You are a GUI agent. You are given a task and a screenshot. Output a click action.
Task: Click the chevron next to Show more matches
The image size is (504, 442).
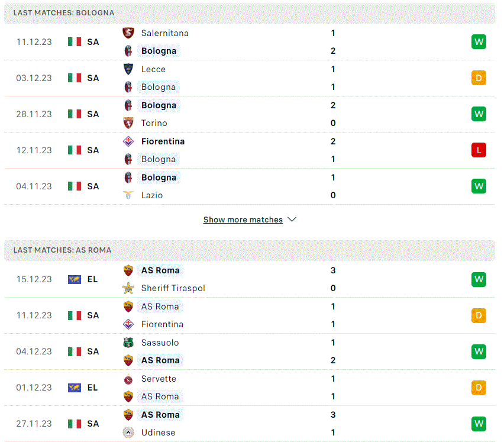tap(292, 220)
